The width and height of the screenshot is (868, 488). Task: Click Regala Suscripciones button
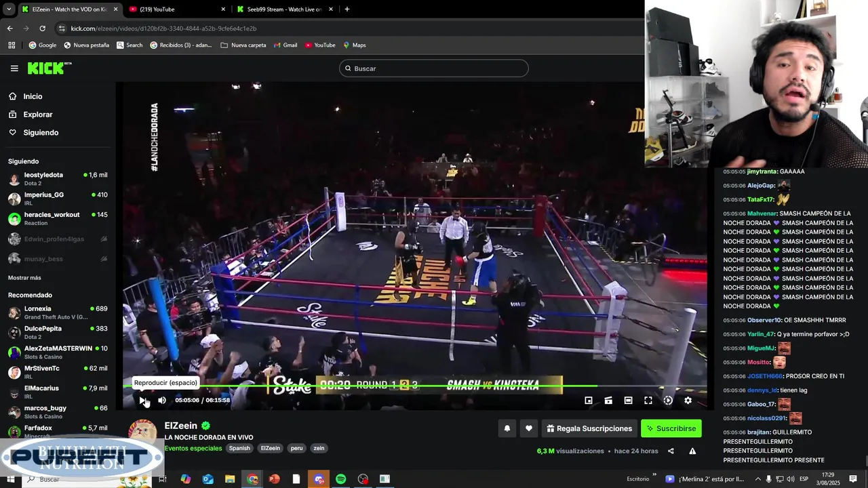[589, 428]
